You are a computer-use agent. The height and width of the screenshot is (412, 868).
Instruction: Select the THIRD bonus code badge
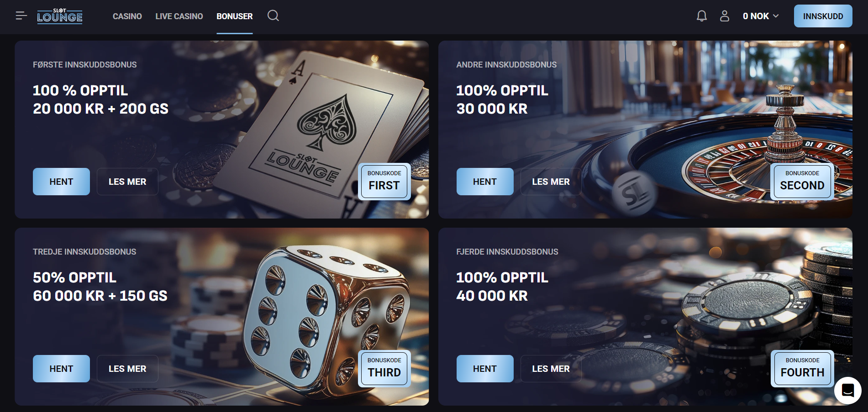[384, 369]
